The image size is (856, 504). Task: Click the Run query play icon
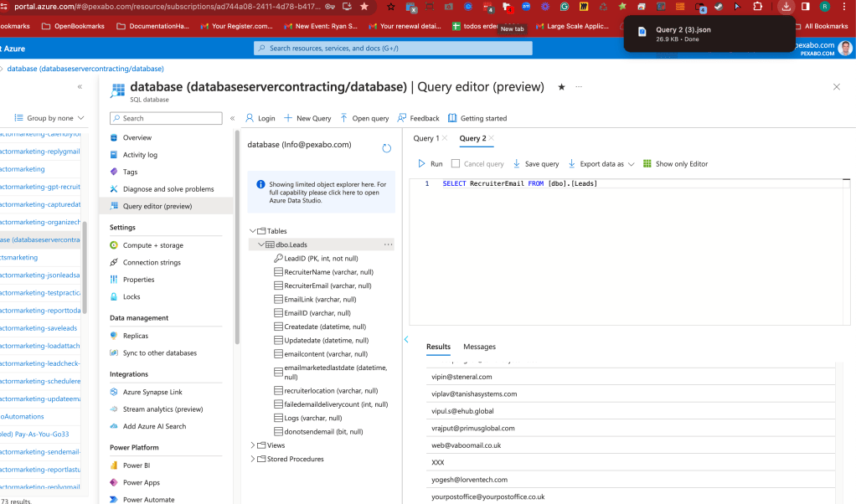pos(421,163)
